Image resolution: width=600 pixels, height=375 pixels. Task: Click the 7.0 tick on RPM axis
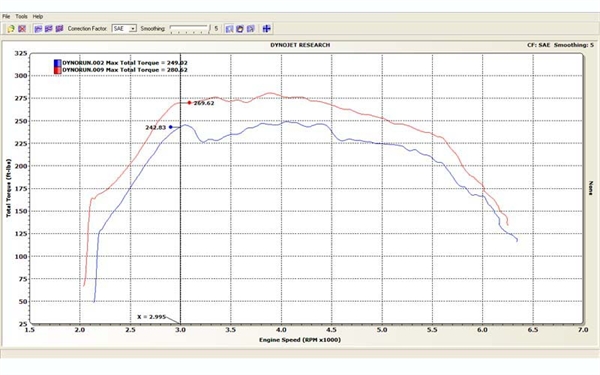583,330
